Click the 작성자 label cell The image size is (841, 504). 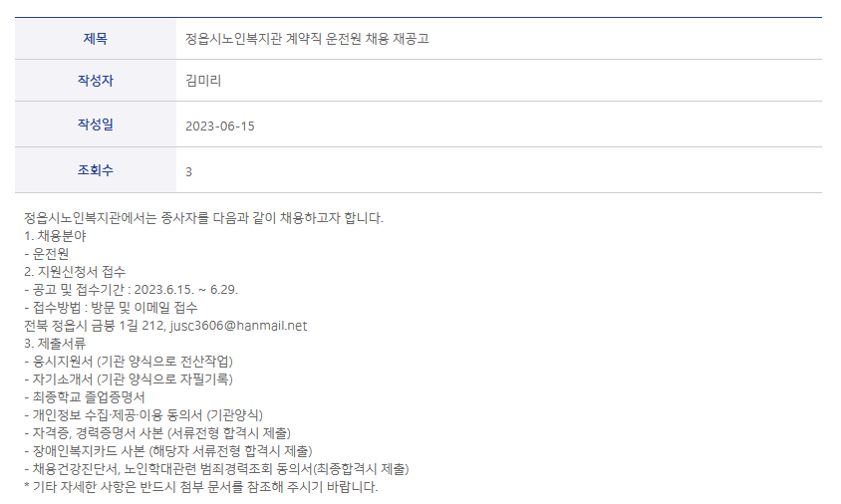[x=96, y=81]
